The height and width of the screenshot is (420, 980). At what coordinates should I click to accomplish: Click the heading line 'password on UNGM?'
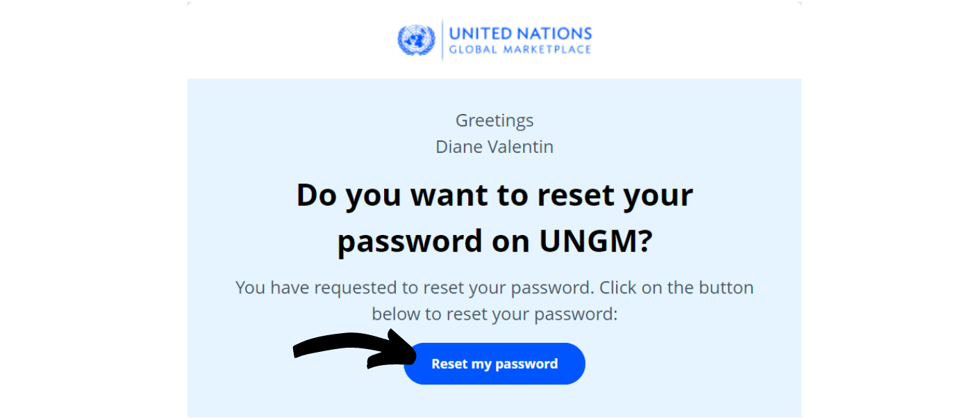[x=495, y=241]
